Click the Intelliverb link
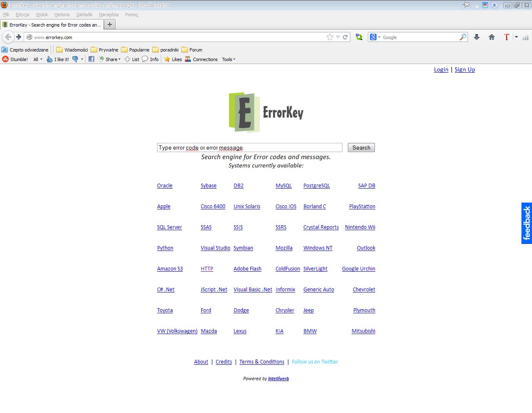532x413 pixels. 278,379
